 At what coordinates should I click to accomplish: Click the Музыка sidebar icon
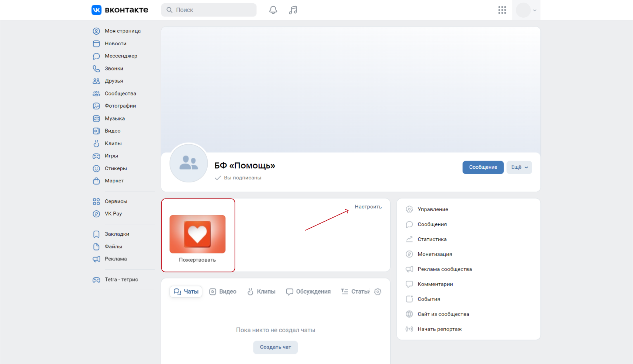point(96,118)
